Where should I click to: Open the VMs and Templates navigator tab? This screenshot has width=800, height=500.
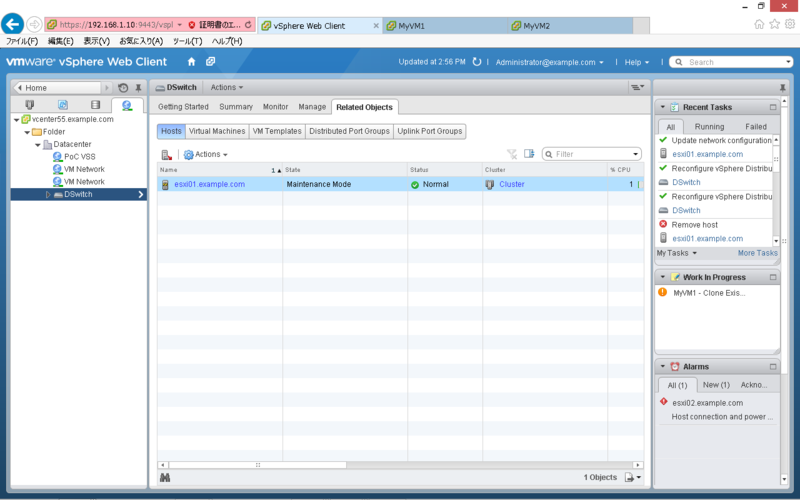tap(63, 105)
